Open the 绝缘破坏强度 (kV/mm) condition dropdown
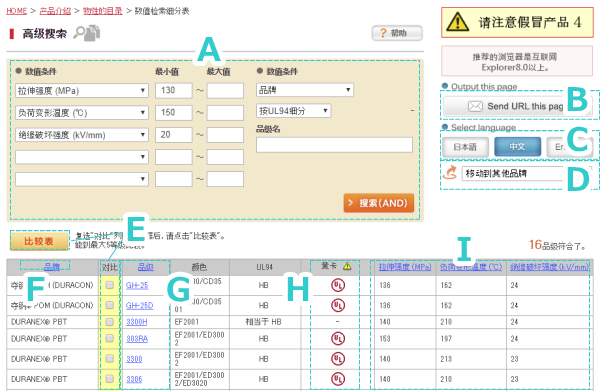600x391 pixels. pos(82,135)
